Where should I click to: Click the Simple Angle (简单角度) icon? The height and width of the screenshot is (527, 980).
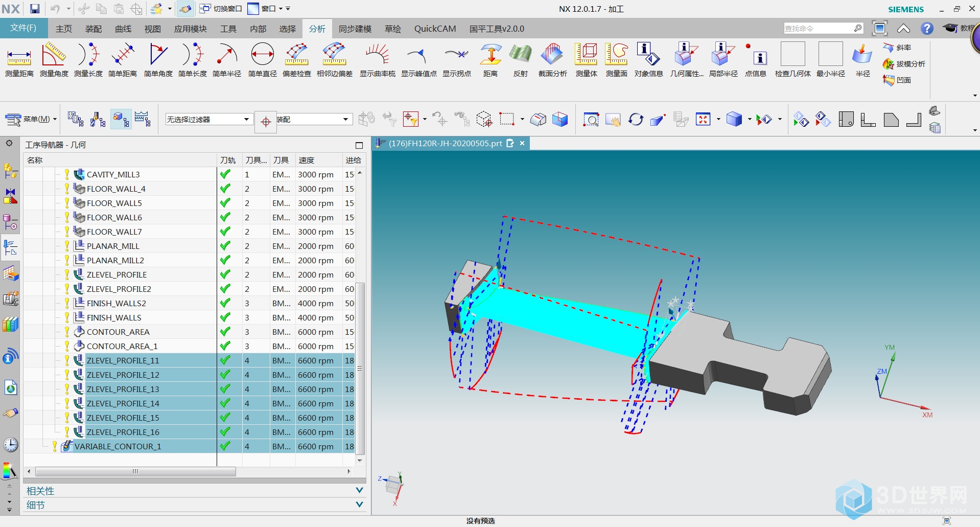pos(158,60)
